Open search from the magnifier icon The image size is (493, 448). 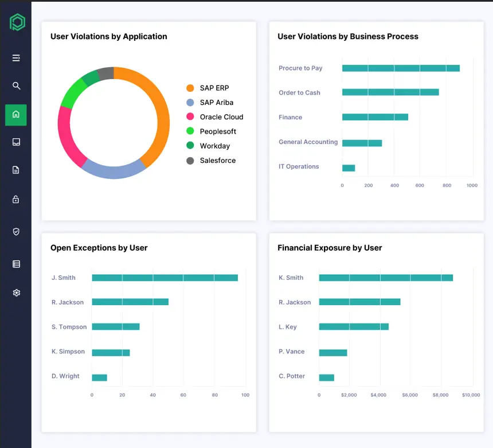point(16,86)
